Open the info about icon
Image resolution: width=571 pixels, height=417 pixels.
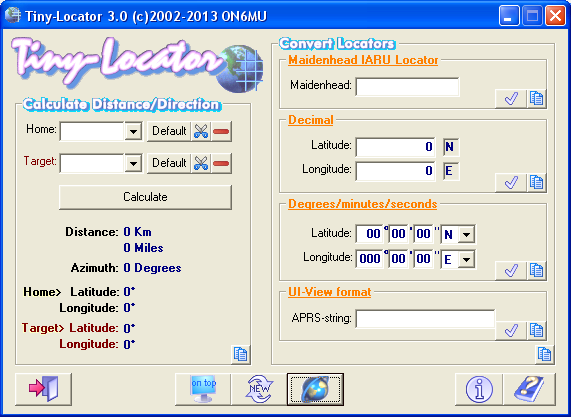pos(479,389)
